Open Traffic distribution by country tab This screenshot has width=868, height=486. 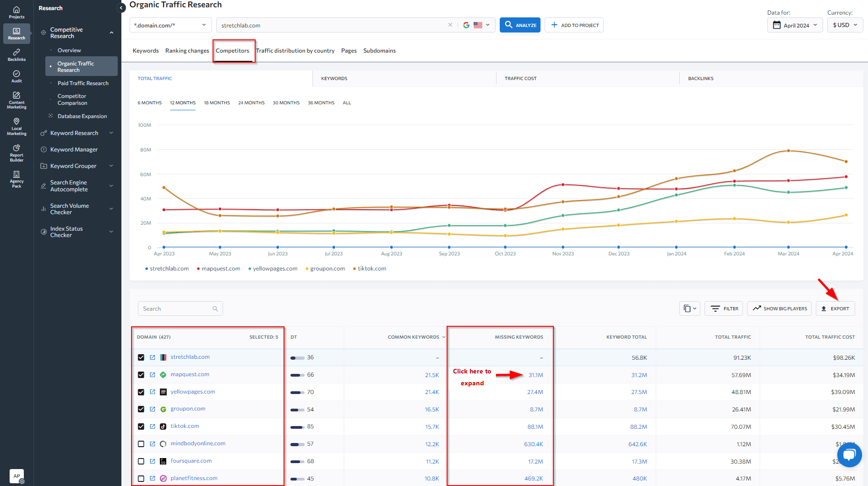(295, 51)
